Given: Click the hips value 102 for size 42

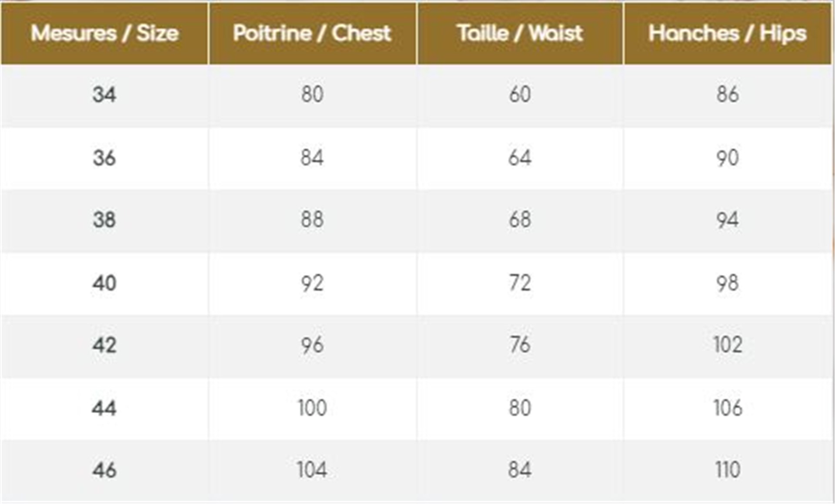Looking at the screenshot, I should pyautogui.click(x=727, y=345).
